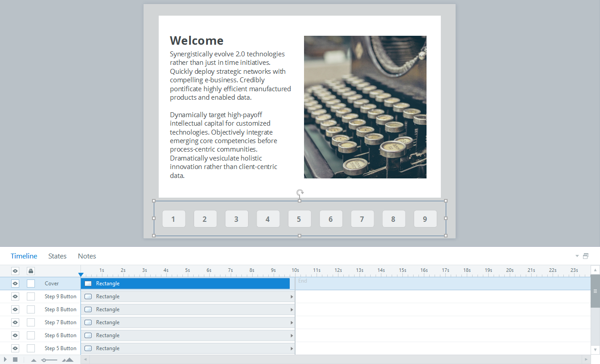Expand the arrow at end of Step 9 Button bar
The image size is (600, 364).
(292, 296)
